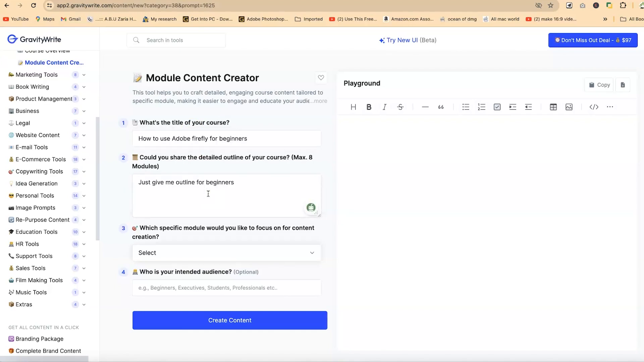Toggle bold formatting in editor
This screenshot has height=362, width=644.
click(369, 107)
